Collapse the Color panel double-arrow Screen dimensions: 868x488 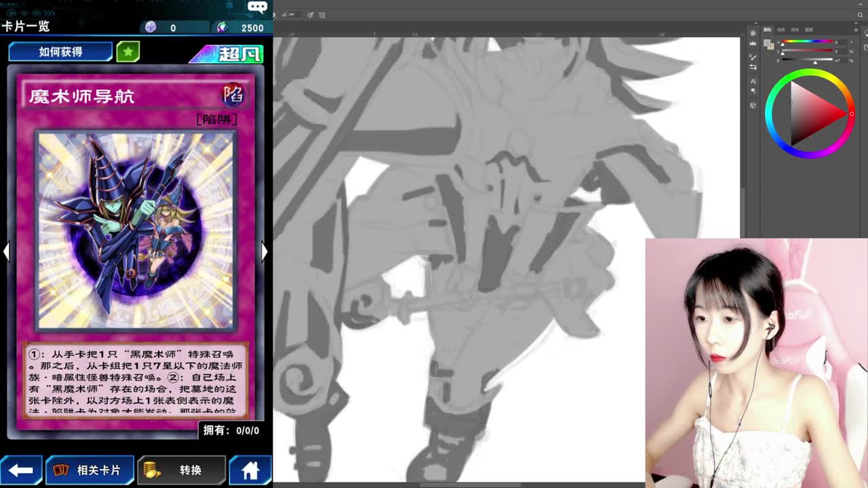click(856, 23)
